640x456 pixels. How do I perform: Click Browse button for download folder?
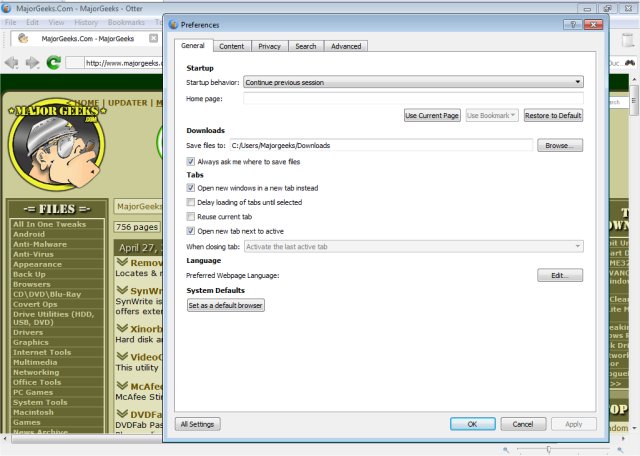click(x=560, y=145)
